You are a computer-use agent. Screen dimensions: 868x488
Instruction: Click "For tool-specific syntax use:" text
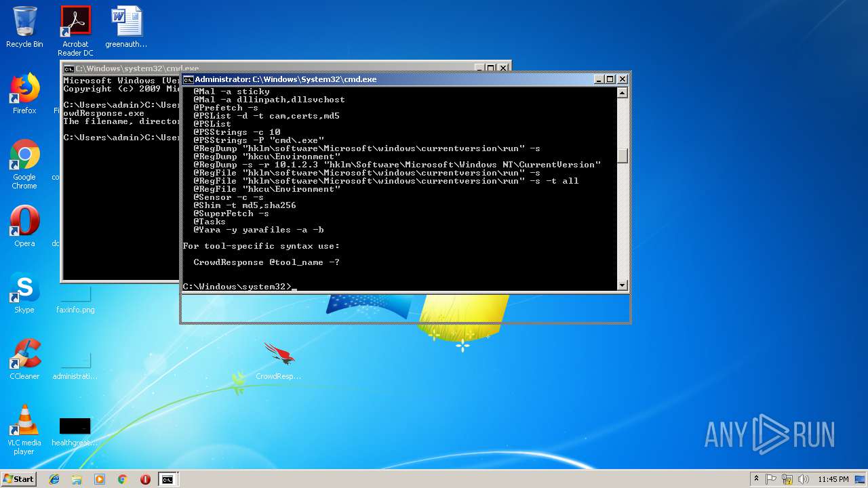coord(261,246)
